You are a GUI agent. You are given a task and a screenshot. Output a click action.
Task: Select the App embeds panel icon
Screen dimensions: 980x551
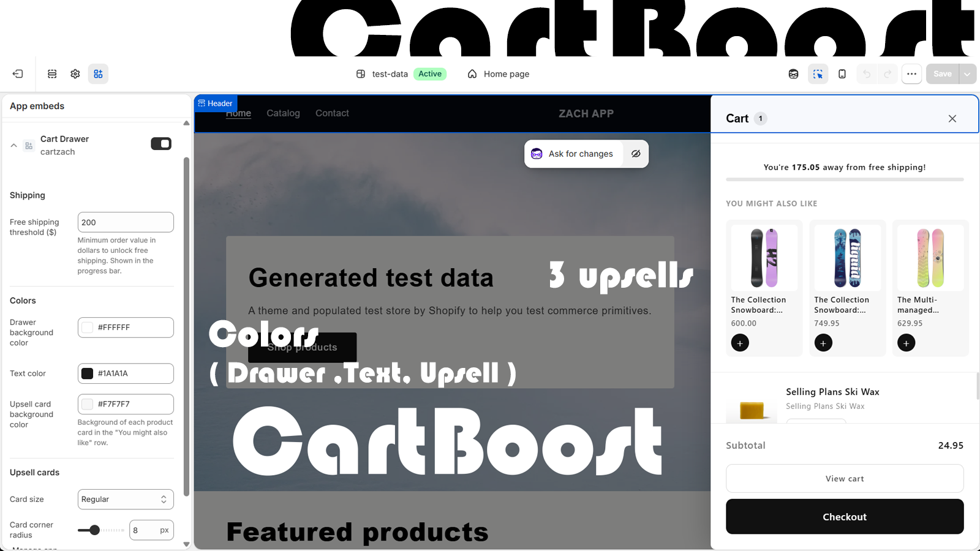(98, 74)
